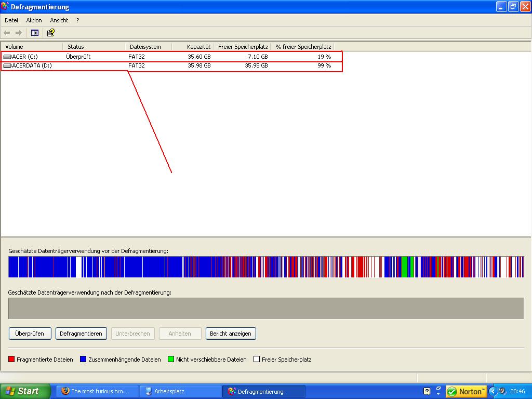Image resolution: width=532 pixels, height=399 pixels.
Task: Click the 19 % free space value
Action: [x=324, y=57]
